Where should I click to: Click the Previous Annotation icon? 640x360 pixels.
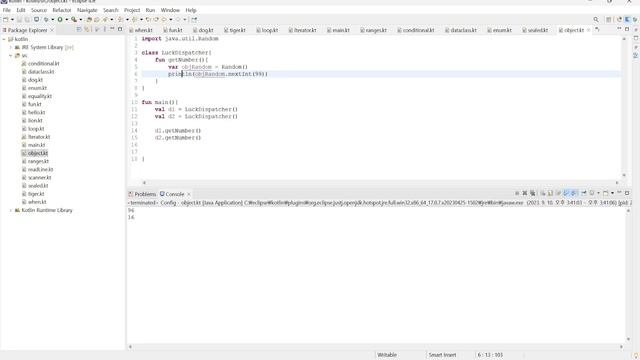(134, 20)
